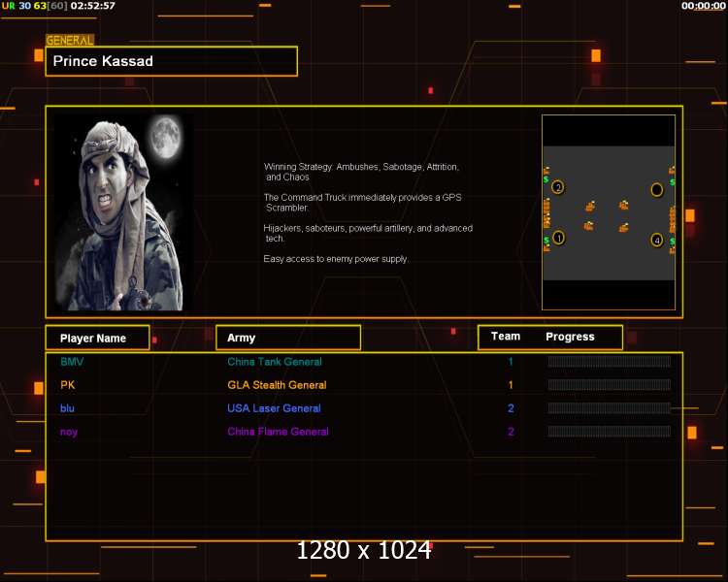Click the green supply icon beside start position 1
Image resolution: width=728 pixels, height=582 pixels.
(x=546, y=240)
